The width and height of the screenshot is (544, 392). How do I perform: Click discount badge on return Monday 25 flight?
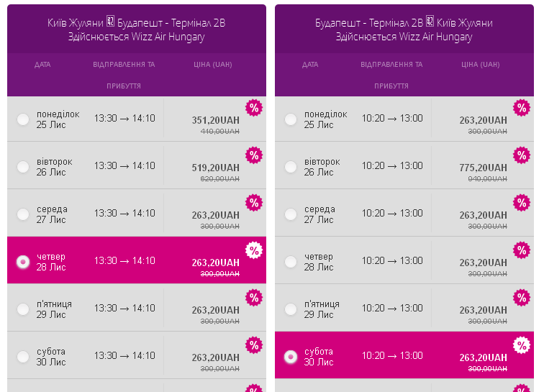521,109
